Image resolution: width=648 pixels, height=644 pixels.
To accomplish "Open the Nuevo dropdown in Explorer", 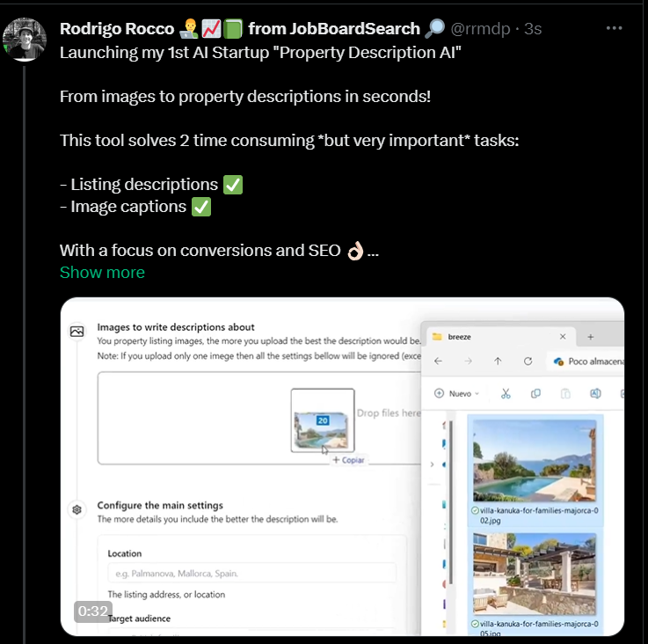I will [456, 393].
